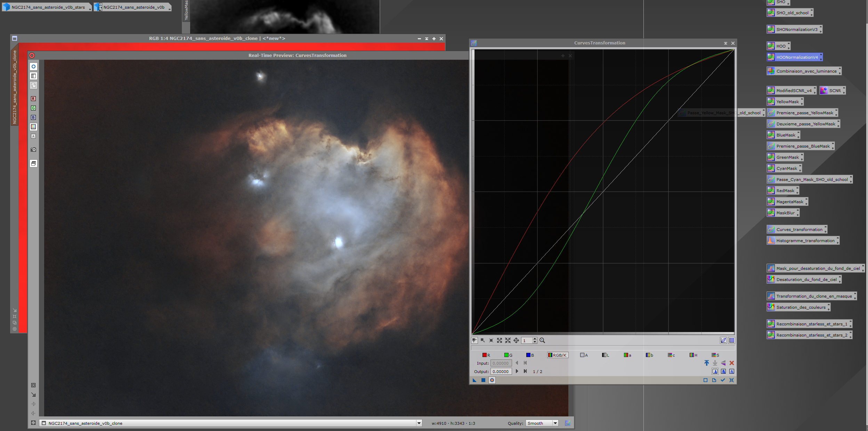Click the SCNR process icon
The image size is (868, 431).
(x=832, y=91)
